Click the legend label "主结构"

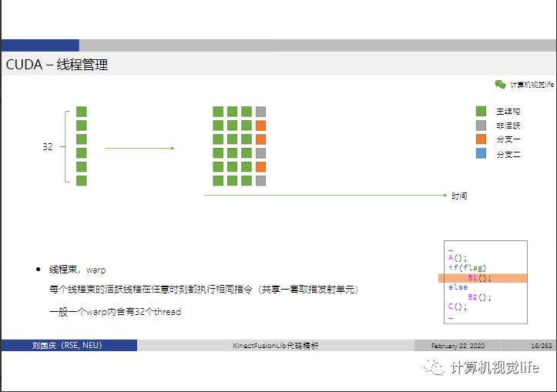(508, 112)
